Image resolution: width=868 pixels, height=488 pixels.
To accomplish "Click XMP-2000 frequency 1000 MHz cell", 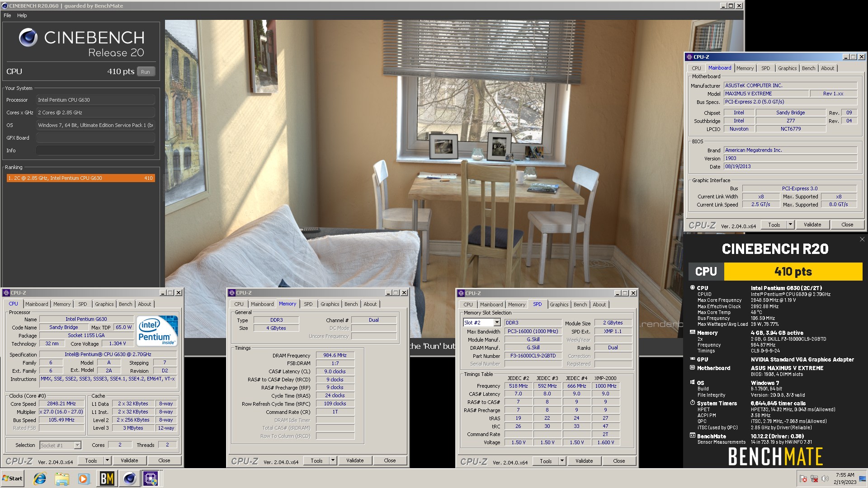I will click(x=605, y=386).
